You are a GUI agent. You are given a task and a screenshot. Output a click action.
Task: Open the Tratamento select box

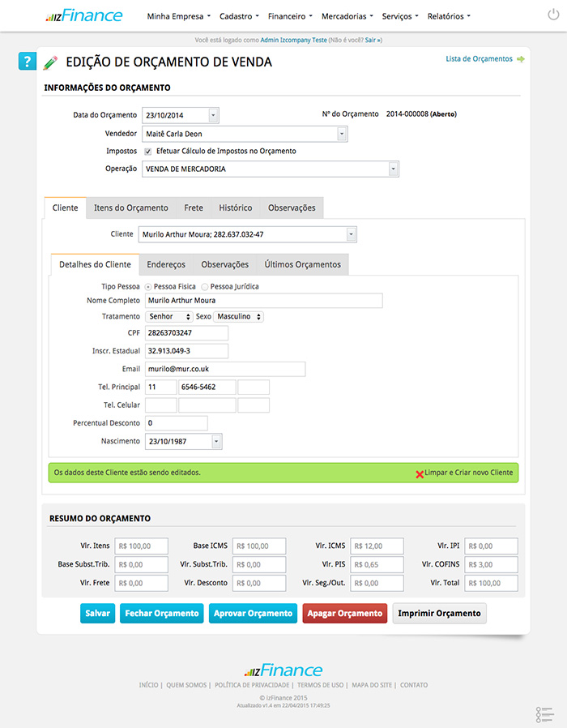pos(168,316)
